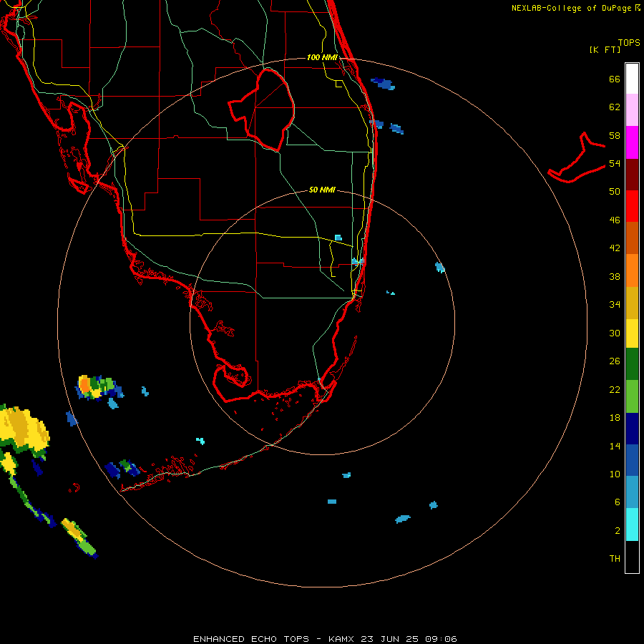Click the legend value 34
The height and width of the screenshot is (644, 644).
point(615,304)
